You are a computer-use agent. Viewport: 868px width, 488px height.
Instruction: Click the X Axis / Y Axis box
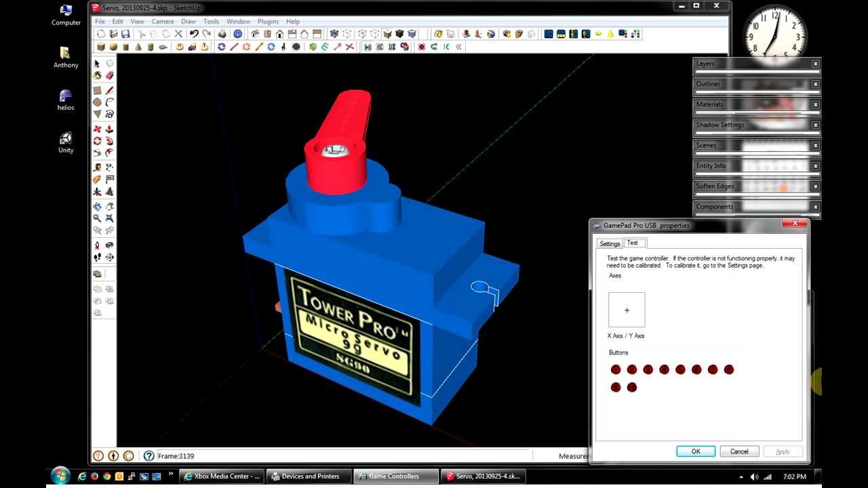pos(627,310)
